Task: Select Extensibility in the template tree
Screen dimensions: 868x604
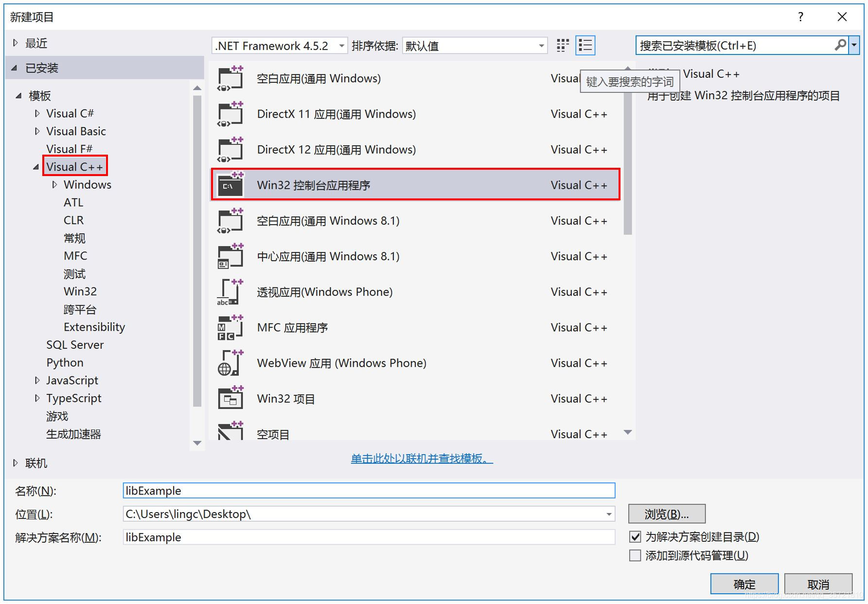Action: (x=94, y=327)
